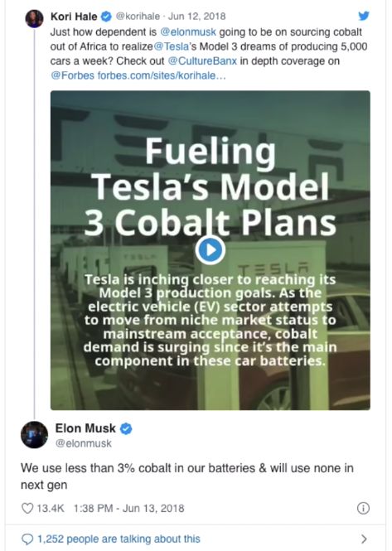Click Elon Musk's verified checkmark badge
The image size is (392, 551).
126,428
